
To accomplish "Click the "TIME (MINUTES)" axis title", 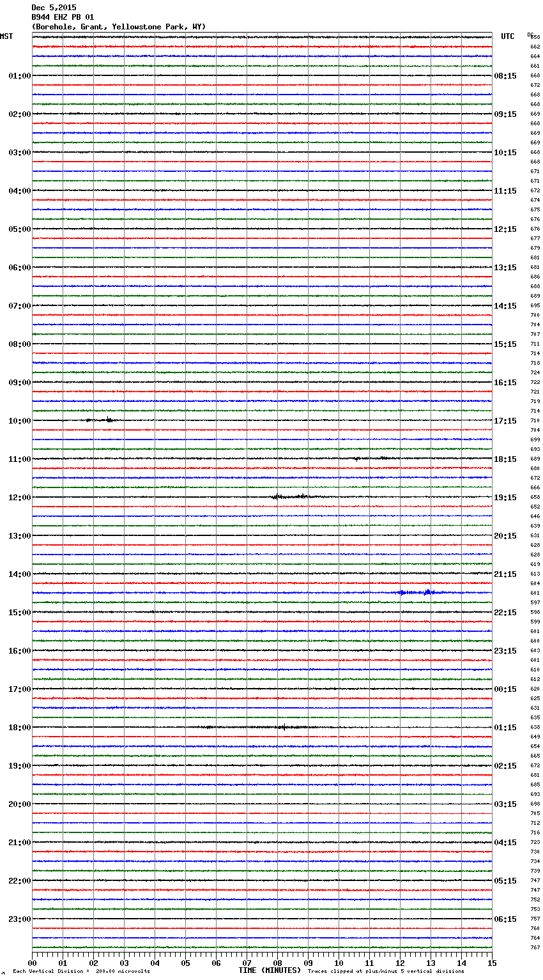I will [270, 970].
